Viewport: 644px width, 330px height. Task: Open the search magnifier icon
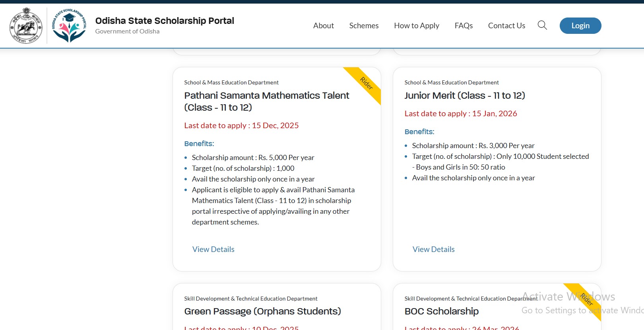coord(542,25)
